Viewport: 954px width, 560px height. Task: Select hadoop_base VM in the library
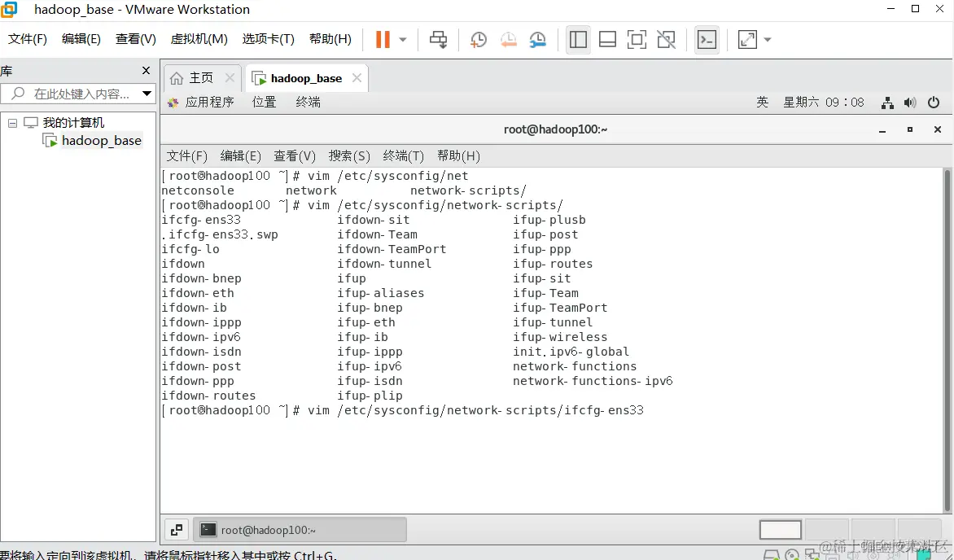[101, 141]
